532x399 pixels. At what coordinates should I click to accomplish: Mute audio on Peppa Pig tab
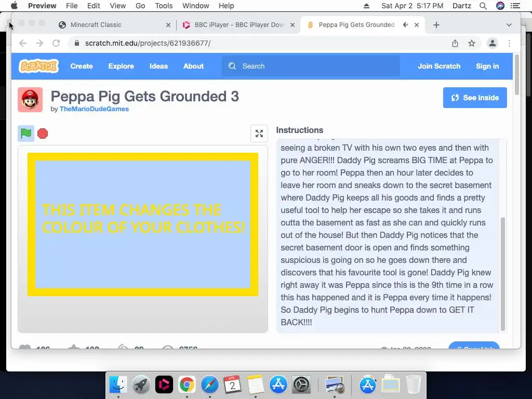click(x=405, y=25)
